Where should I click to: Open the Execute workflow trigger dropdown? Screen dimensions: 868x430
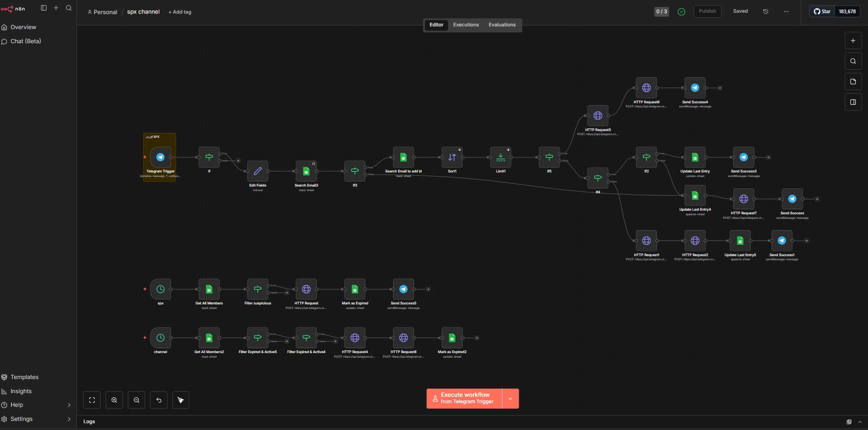510,399
